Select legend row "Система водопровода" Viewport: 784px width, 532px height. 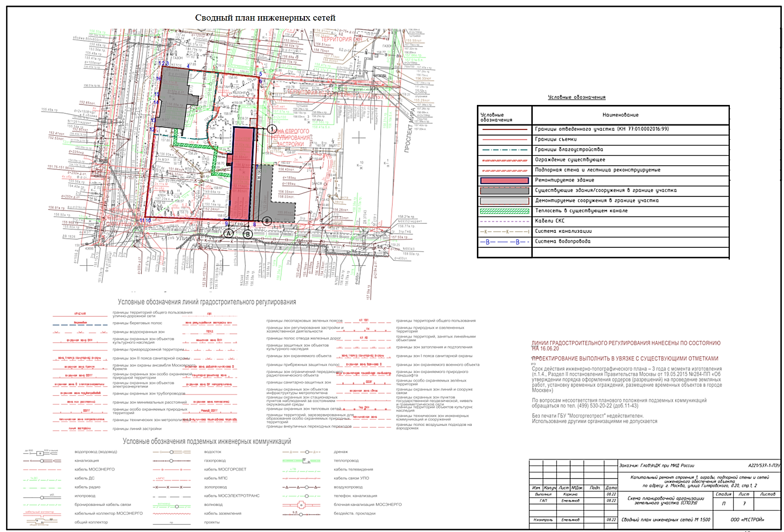click(x=603, y=242)
